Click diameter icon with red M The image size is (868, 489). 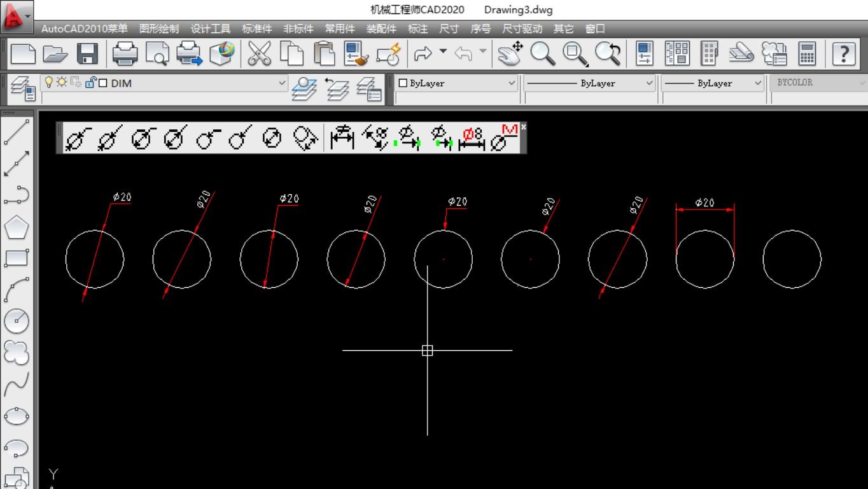point(505,138)
